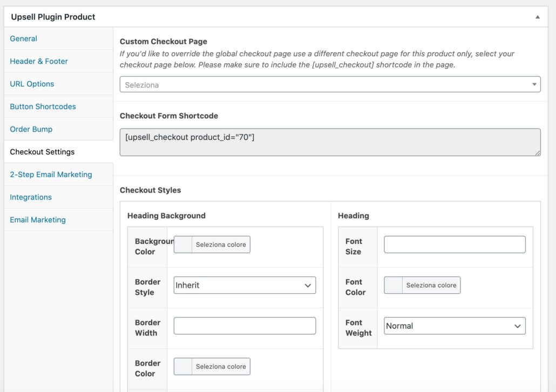The image size is (556, 392).
Task: Open the Header & Footer settings
Action: pos(38,61)
